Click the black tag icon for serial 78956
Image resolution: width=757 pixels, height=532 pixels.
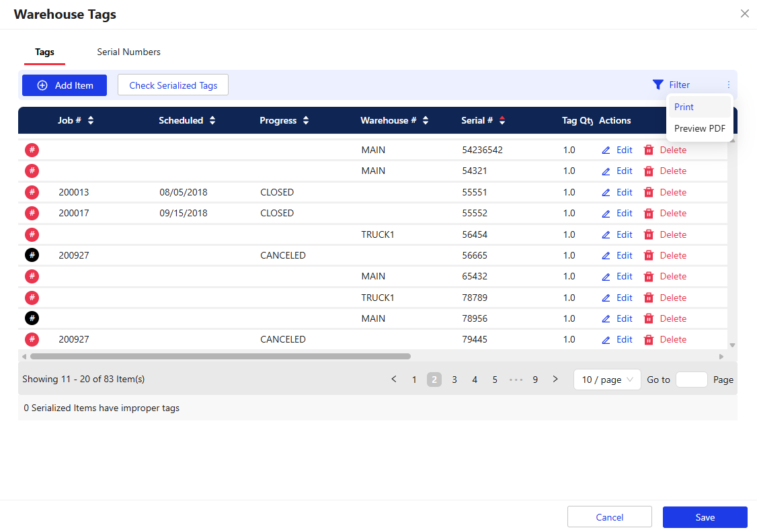pyautogui.click(x=32, y=318)
